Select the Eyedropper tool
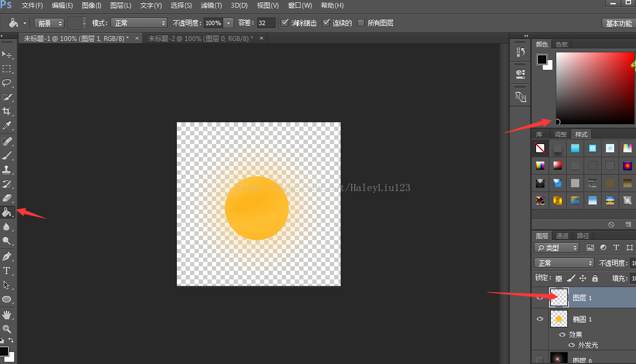This screenshot has width=636, height=364. tap(7, 126)
